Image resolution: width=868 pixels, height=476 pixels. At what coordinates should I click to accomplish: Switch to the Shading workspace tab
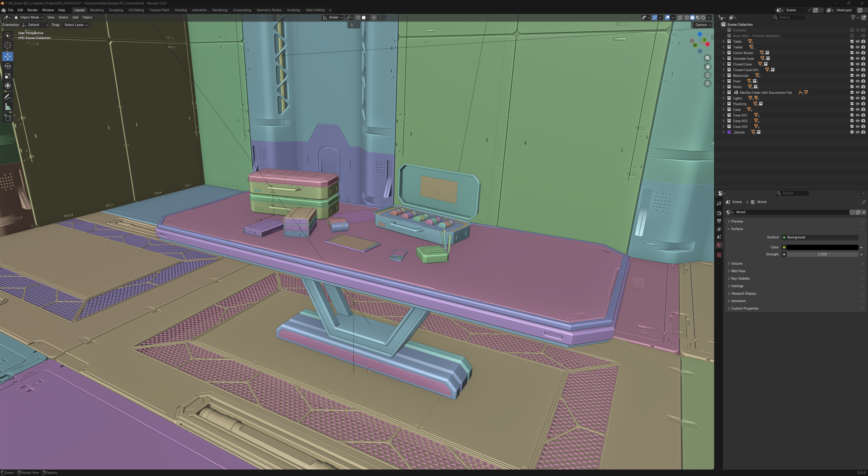181,10
